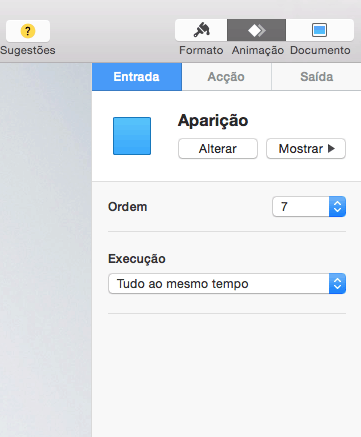Screen dimensions: 361x437
Task: Click the blue Aparição effect thumbnail
Action: click(x=132, y=136)
